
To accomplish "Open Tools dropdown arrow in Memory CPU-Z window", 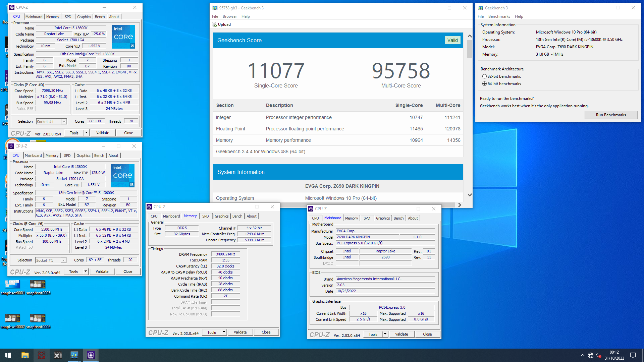I will (224, 332).
